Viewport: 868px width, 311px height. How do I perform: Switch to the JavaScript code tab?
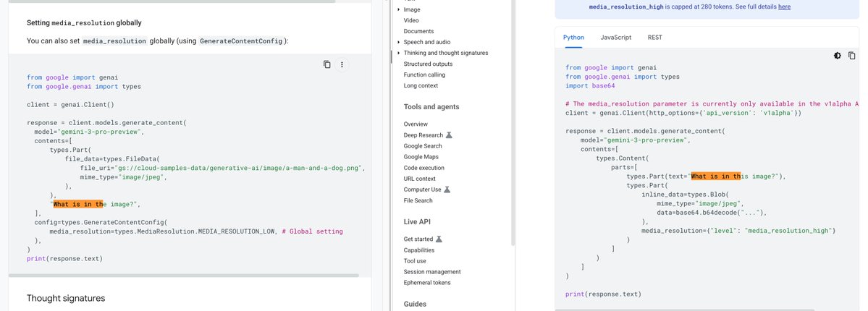click(x=615, y=38)
